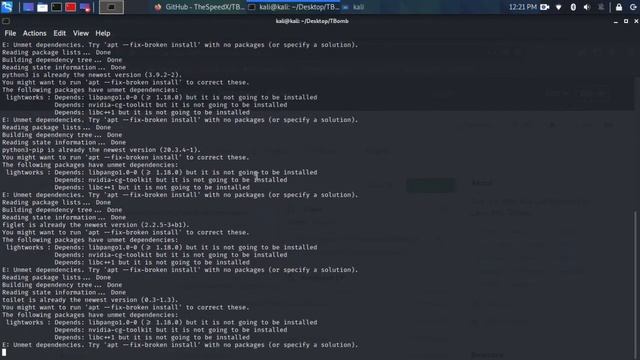
Task: Switch to GitHub - TheSpeedX/TB... taskbar window
Action: (199, 7)
